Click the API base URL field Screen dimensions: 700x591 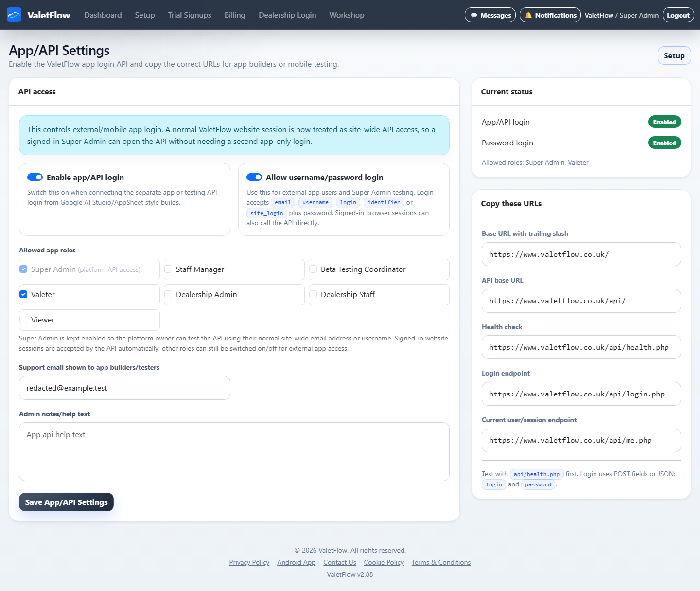[581, 301]
